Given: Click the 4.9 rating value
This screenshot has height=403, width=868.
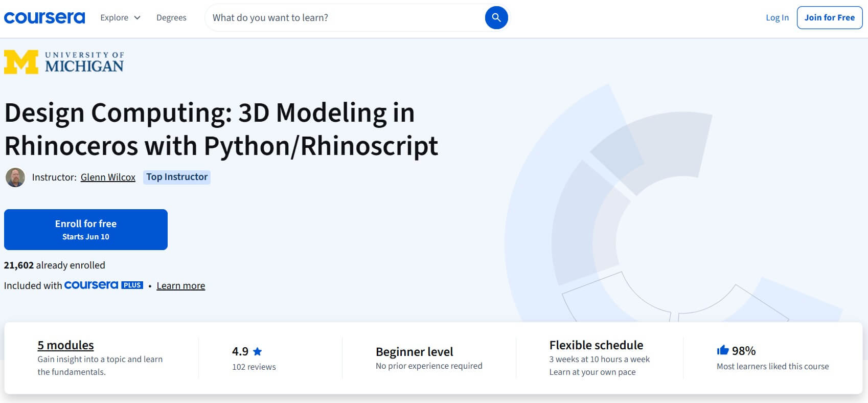Looking at the screenshot, I should click(240, 351).
